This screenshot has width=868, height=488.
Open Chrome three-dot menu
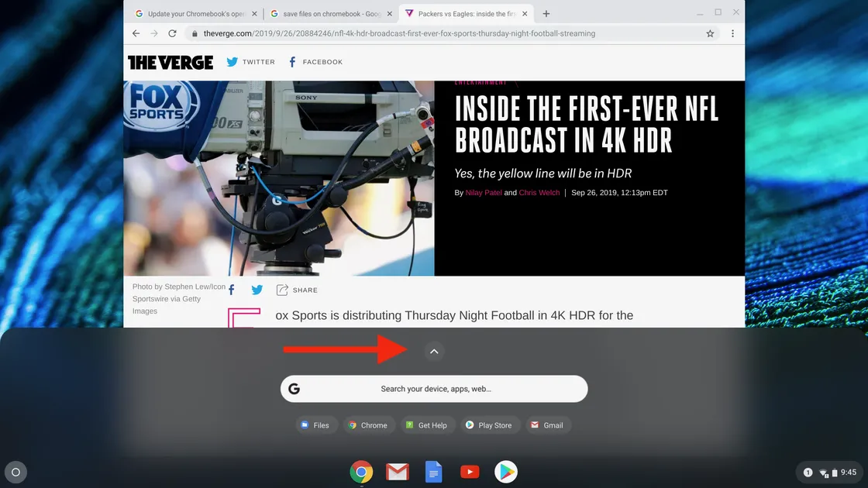(x=732, y=33)
